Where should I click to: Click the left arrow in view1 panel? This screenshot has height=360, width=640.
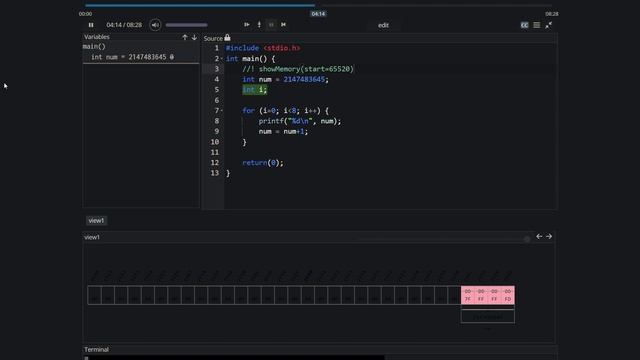539,236
